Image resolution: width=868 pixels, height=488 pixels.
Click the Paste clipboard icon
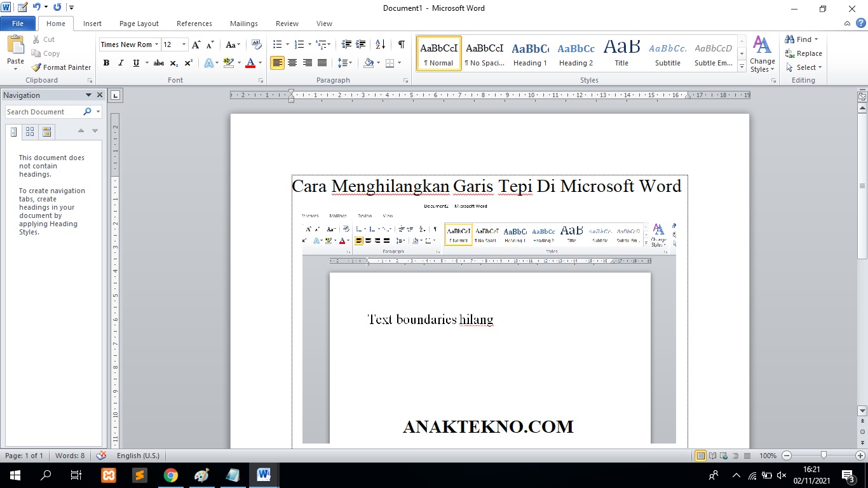pos(15,45)
